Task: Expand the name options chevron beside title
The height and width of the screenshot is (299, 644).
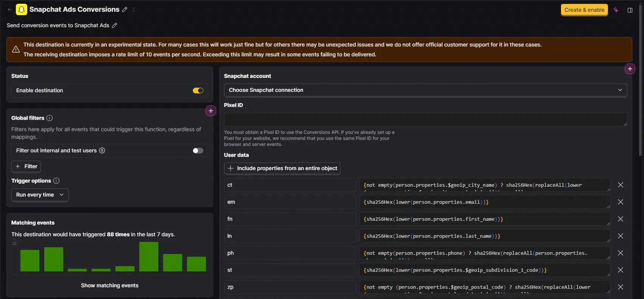Action: tap(133, 9)
